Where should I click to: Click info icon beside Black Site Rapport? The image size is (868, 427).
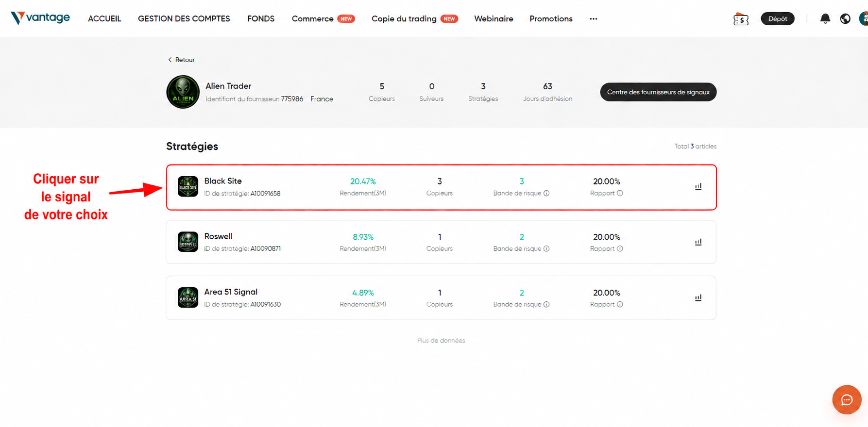point(620,193)
